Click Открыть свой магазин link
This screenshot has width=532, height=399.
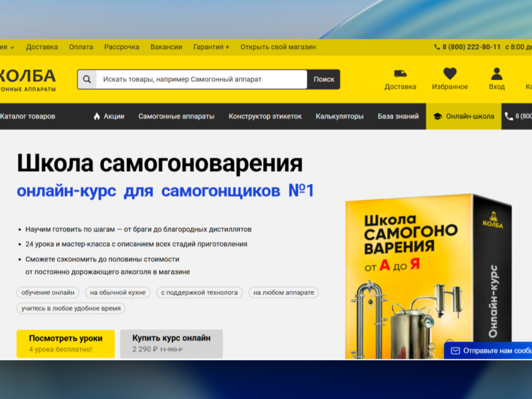coord(278,47)
